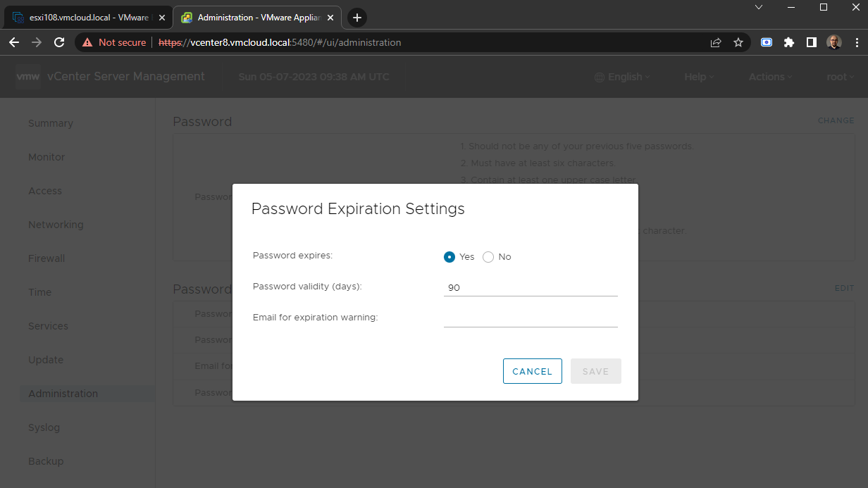Select Networking in the sidebar
This screenshot has height=488, width=868.
[x=56, y=224]
